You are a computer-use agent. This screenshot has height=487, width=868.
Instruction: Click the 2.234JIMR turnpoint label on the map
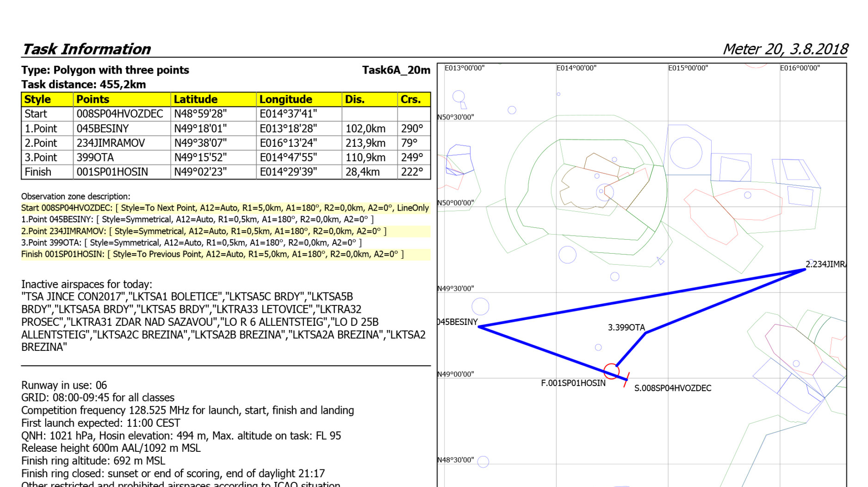825,264
